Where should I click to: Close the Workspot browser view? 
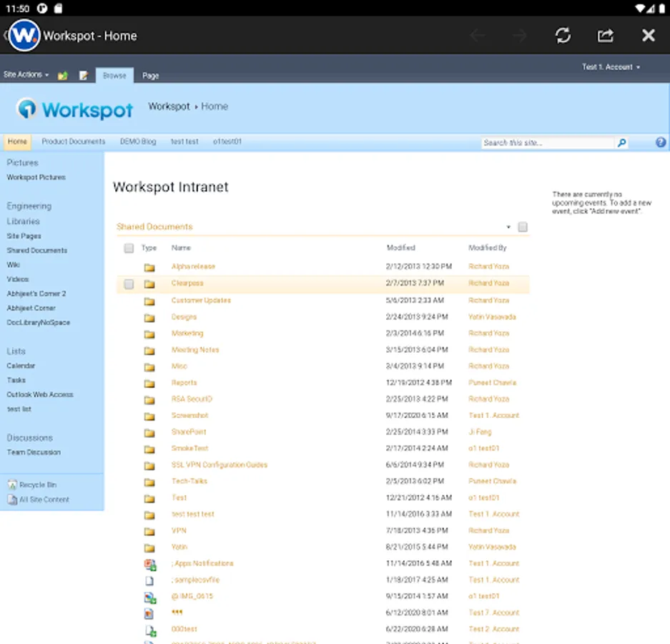point(649,35)
